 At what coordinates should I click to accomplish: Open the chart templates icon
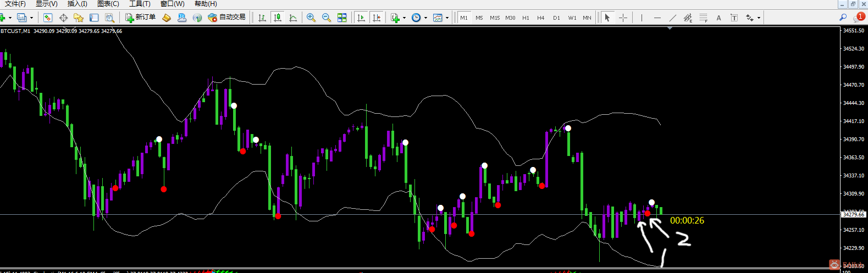pos(438,18)
